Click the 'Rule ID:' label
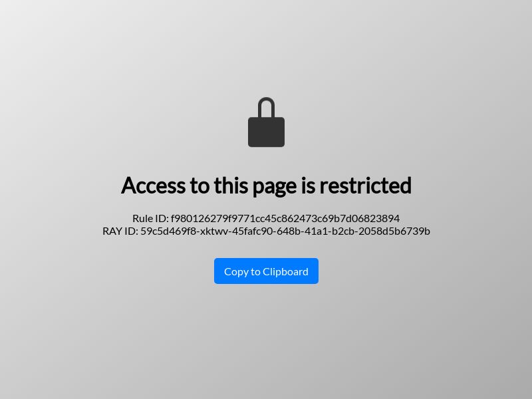This screenshot has width=532, height=399. pos(150,218)
